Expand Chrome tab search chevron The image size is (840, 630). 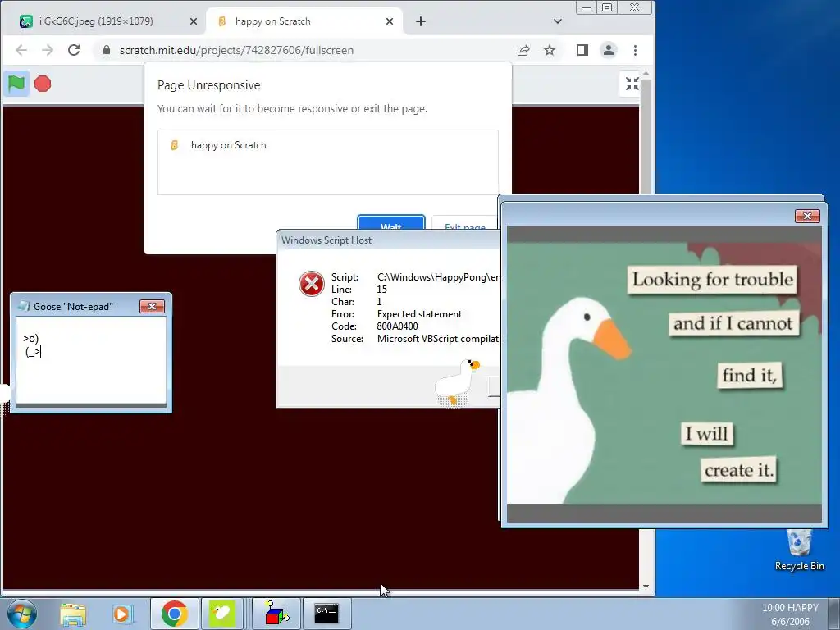[x=558, y=21]
